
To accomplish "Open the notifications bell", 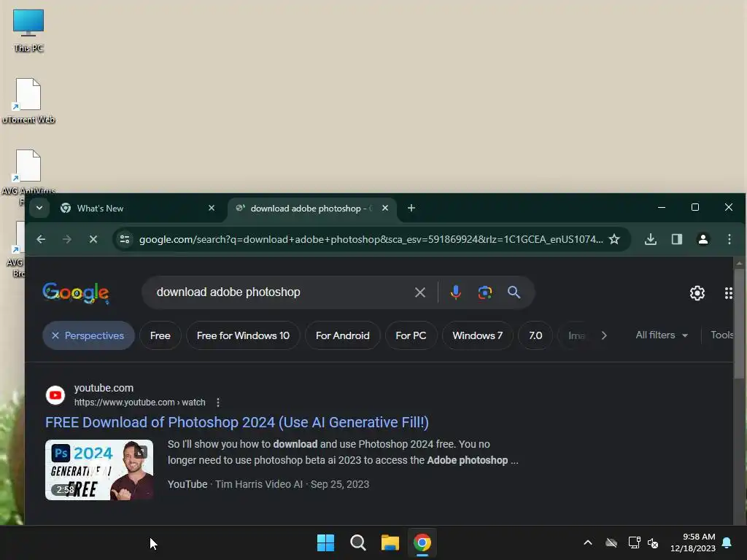I will 727,542.
